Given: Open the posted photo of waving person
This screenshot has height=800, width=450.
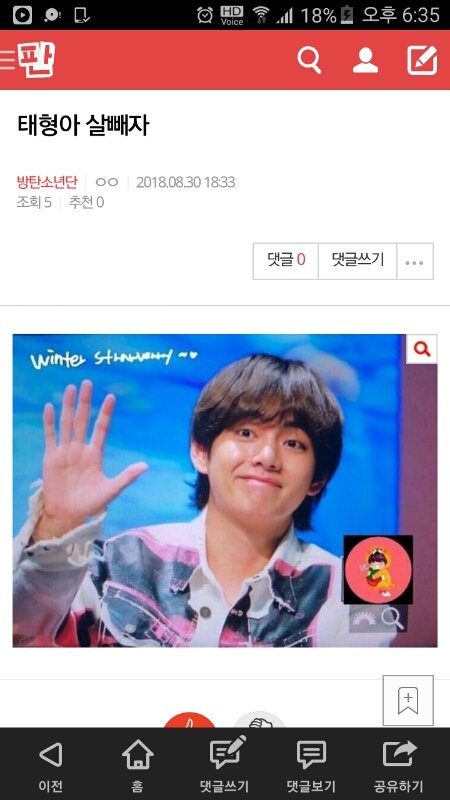Looking at the screenshot, I should point(224,491).
